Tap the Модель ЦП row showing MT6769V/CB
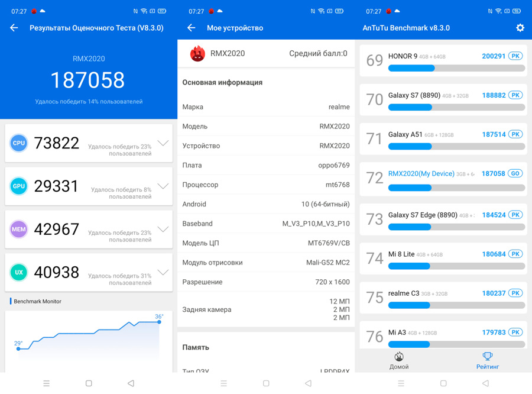 point(266,243)
